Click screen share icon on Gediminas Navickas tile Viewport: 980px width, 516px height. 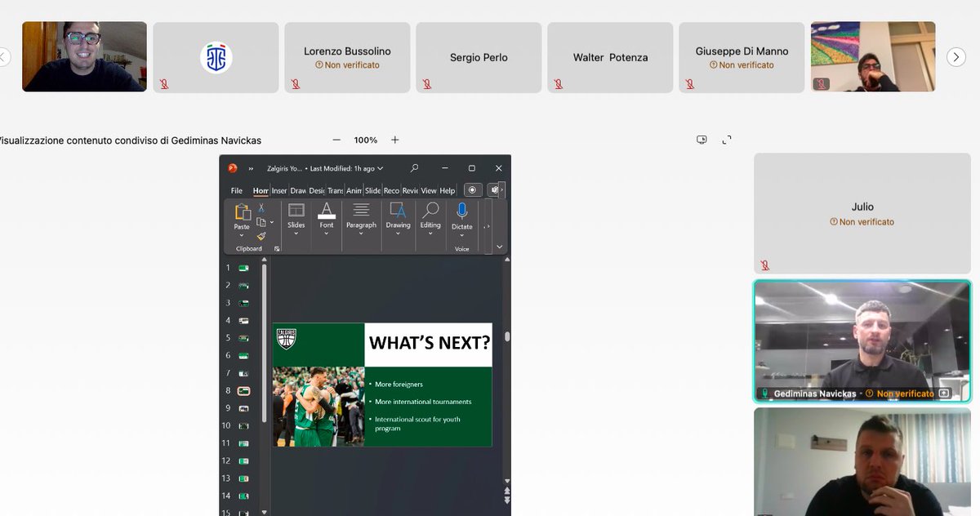click(944, 394)
